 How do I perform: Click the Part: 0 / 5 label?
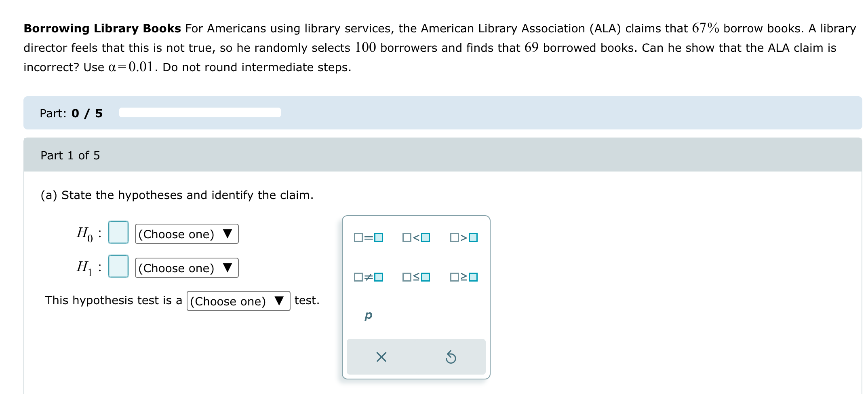tap(71, 113)
